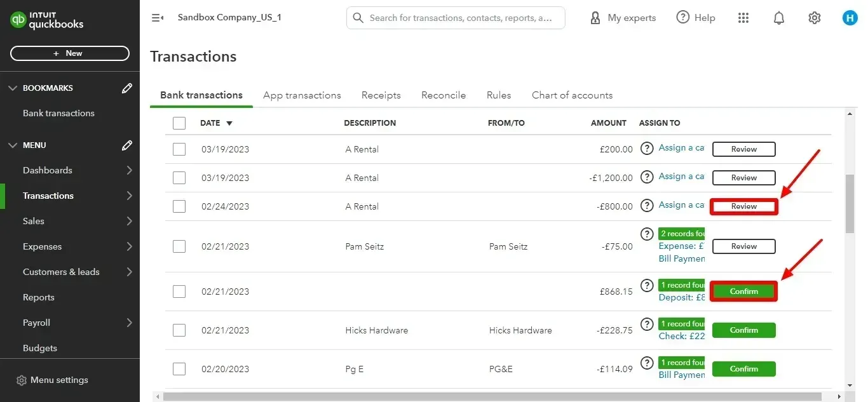Review the -£1,200.00 A Rental transaction

[744, 178]
